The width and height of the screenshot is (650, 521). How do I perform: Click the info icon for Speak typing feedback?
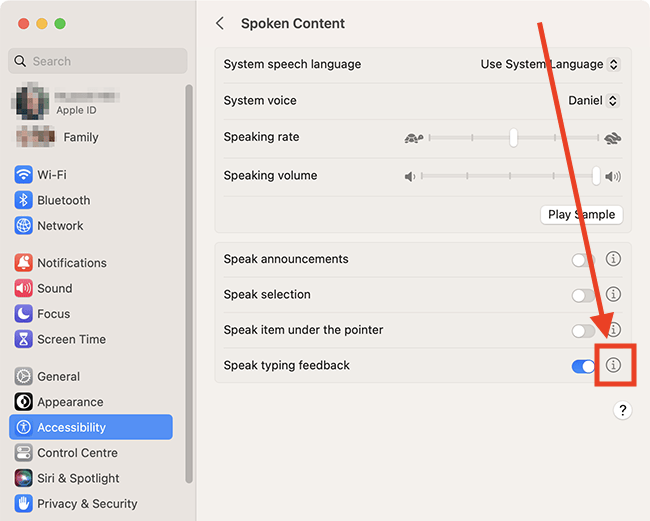click(613, 365)
